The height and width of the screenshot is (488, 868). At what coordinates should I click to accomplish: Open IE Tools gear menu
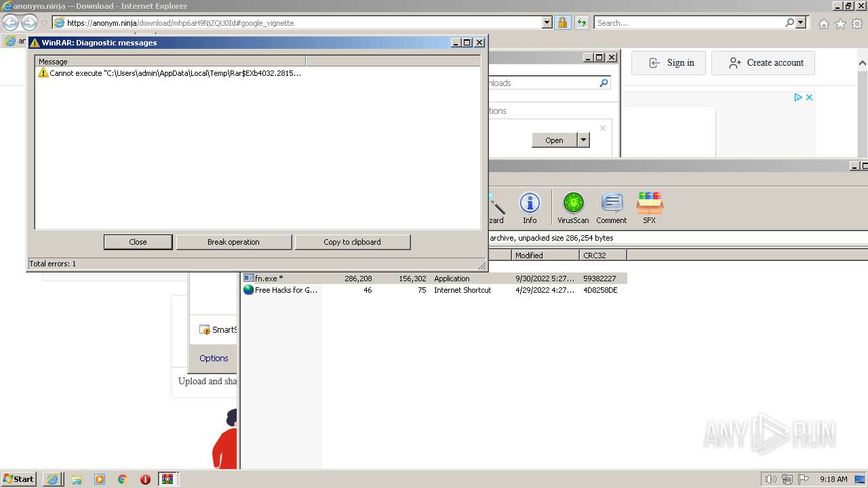pos(857,24)
